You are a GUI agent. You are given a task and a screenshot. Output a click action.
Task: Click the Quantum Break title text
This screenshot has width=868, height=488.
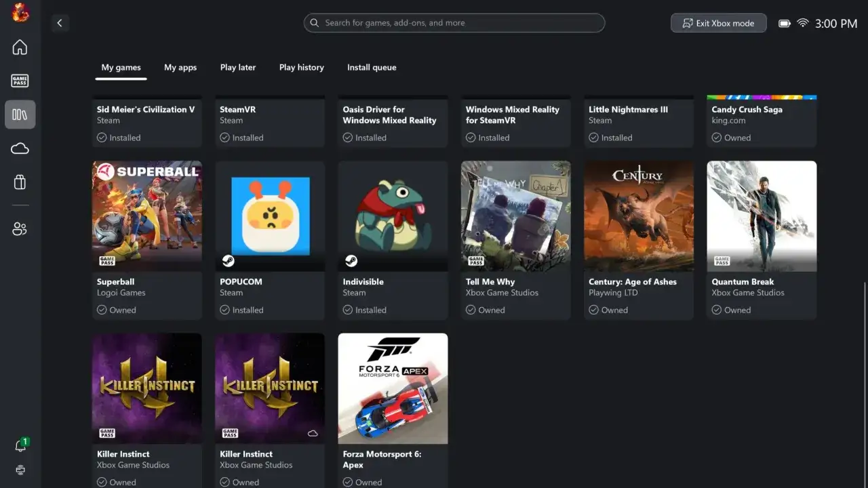(x=743, y=281)
